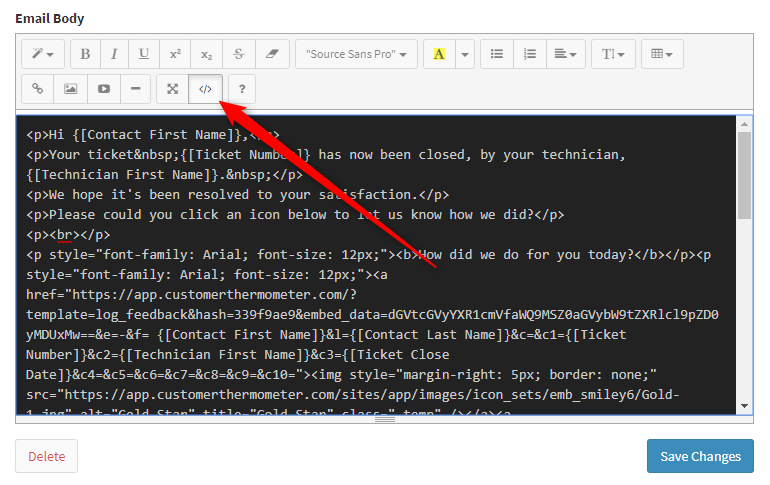770x485 pixels.
Task: Click inside the HTML code text area
Action: coord(376,265)
